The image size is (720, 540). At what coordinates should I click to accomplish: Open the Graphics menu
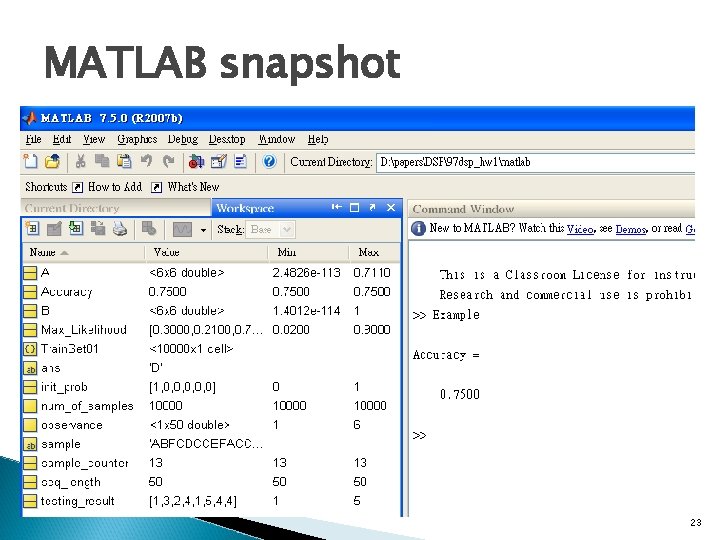137,139
